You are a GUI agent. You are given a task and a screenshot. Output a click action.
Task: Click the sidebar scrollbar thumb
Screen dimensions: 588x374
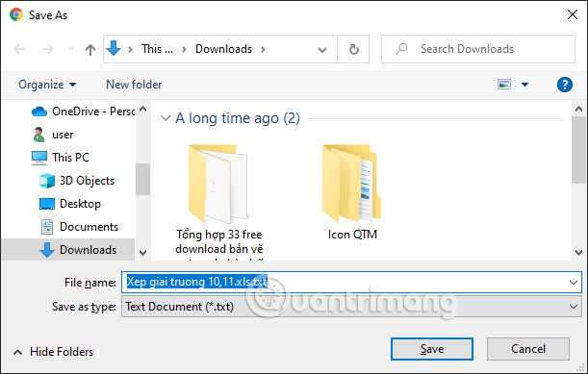point(142,179)
